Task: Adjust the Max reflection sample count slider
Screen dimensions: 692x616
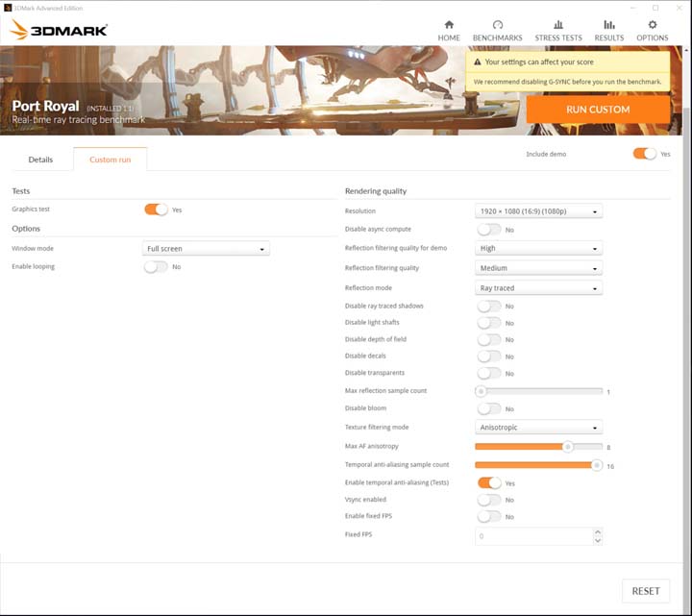Action: coord(538,391)
